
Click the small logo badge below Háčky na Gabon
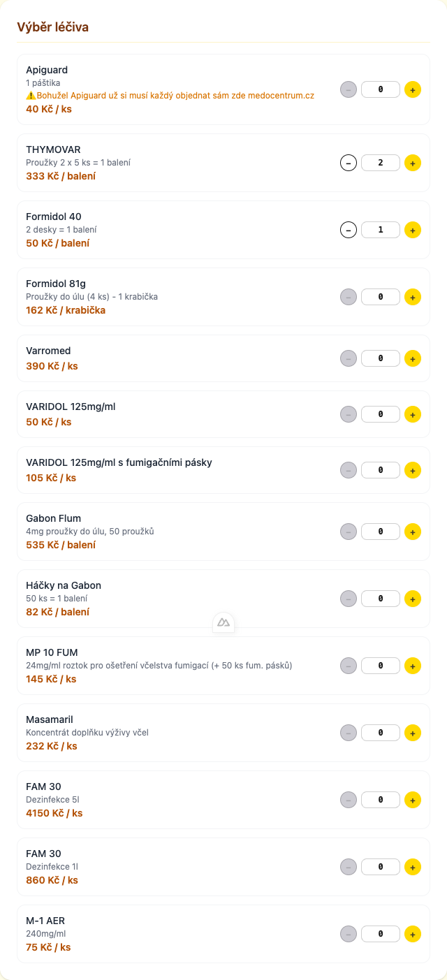pos(223,622)
